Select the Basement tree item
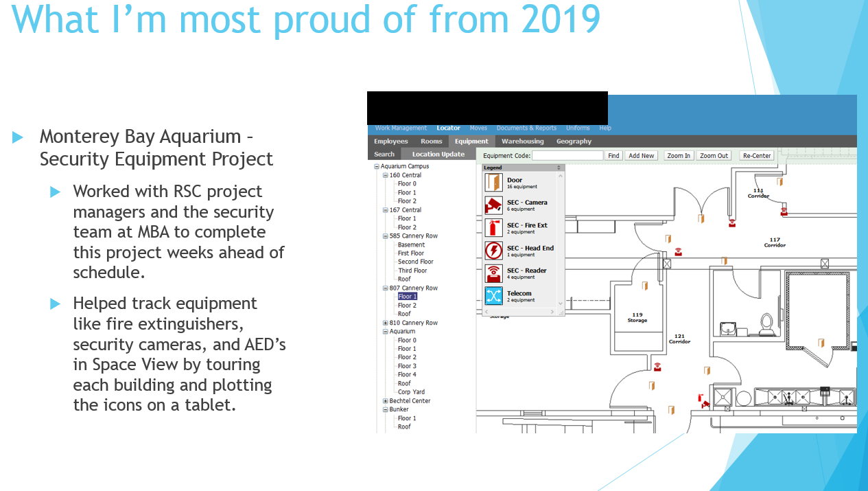868x491 pixels. (x=412, y=244)
